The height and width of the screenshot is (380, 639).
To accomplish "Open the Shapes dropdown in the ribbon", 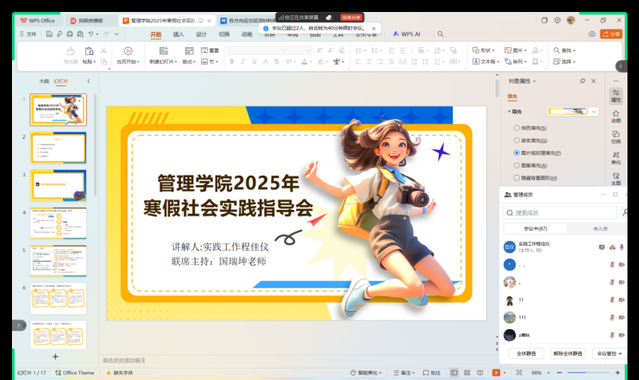I will 483,51.
